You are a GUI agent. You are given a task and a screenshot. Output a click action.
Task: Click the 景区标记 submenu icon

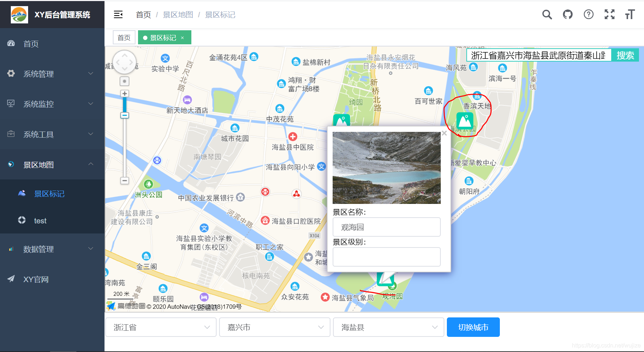tap(22, 193)
